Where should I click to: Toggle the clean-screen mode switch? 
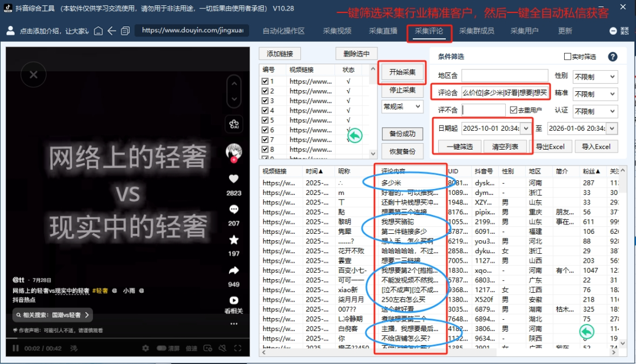click(x=161, y=348)
